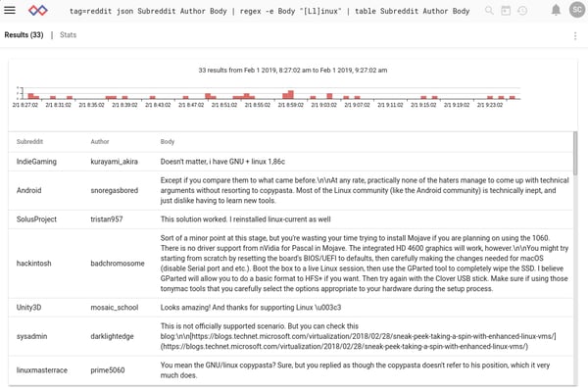Click author mosaic_school

point(115,308)
